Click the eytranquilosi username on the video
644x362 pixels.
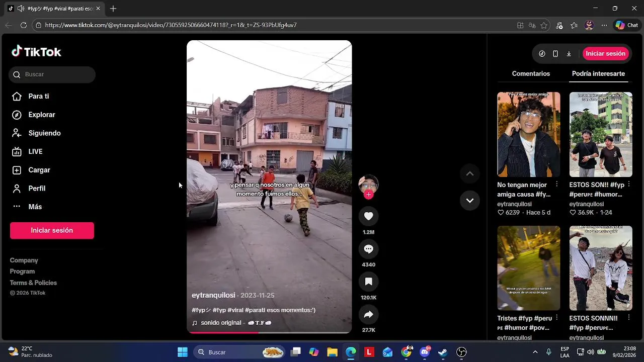pos(213,295)
